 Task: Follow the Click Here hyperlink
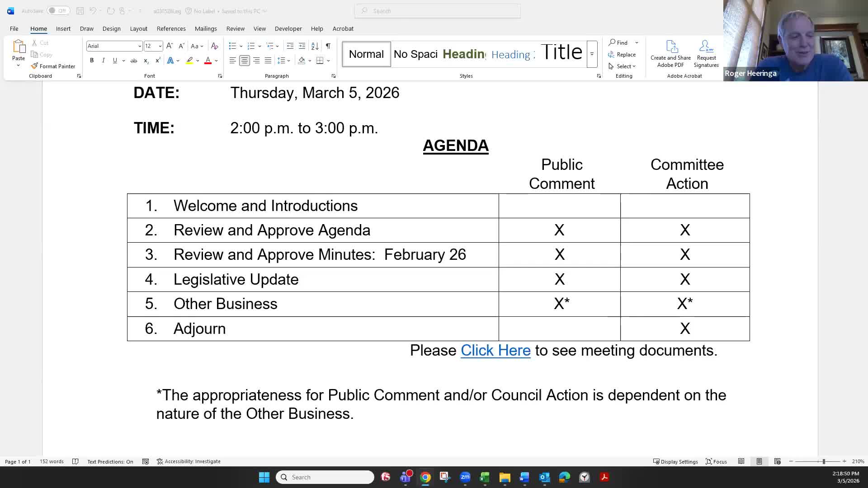click(495, 351)
